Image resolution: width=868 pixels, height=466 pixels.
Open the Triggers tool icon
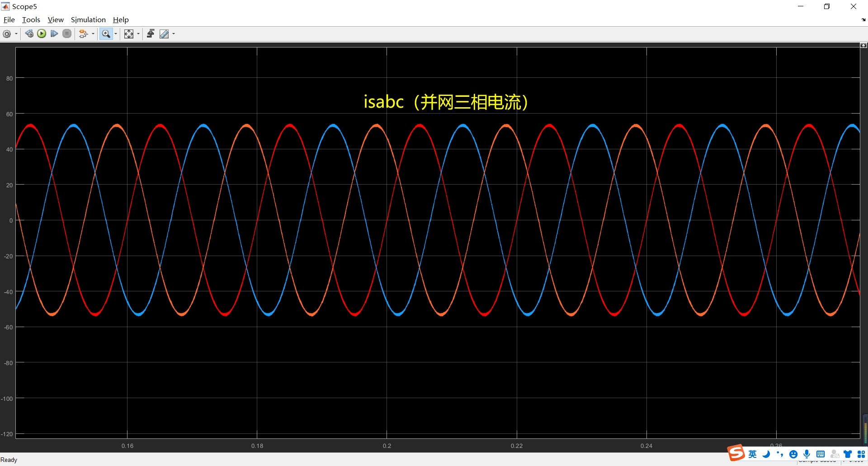click(151, 34)
